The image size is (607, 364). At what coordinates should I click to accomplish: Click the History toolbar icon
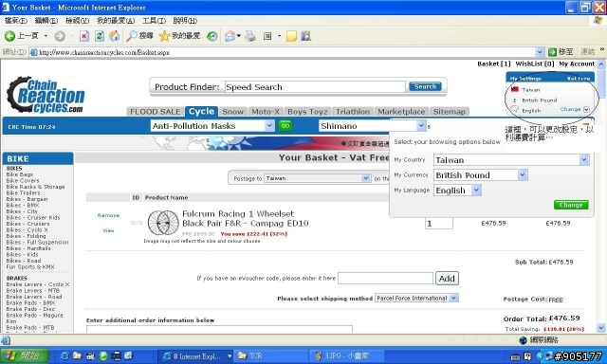point(212,36)
